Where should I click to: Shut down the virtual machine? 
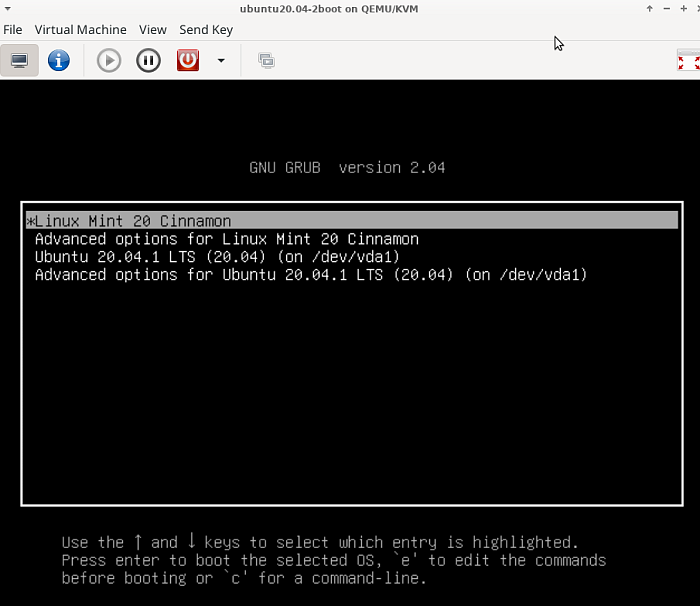click(x=188, y=60)
